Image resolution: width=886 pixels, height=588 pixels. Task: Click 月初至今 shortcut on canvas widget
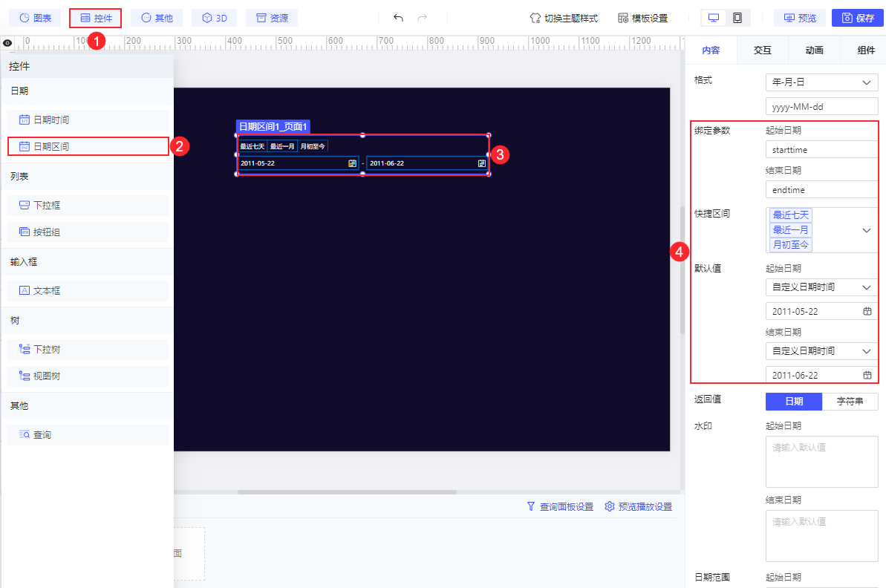(x=313, y=146)
